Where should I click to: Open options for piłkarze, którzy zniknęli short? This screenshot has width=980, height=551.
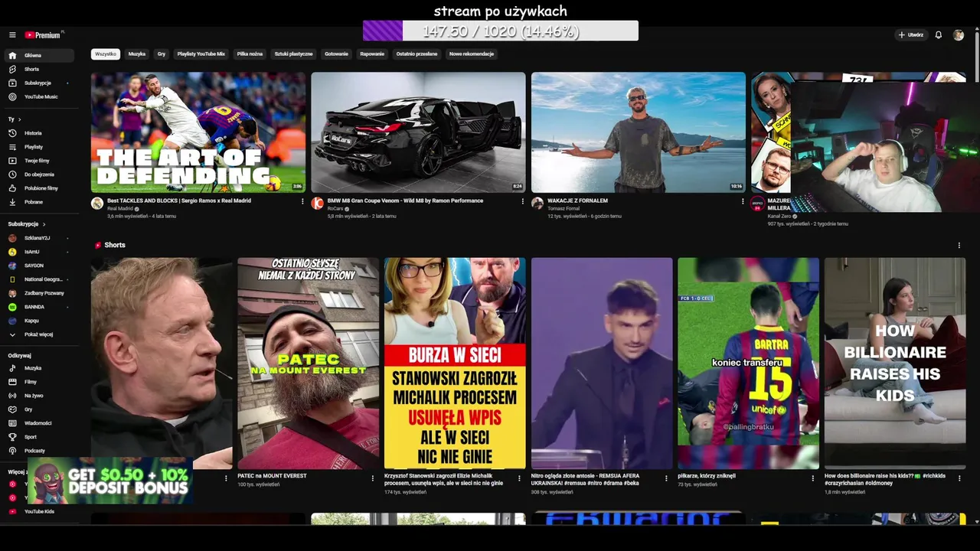813,478
